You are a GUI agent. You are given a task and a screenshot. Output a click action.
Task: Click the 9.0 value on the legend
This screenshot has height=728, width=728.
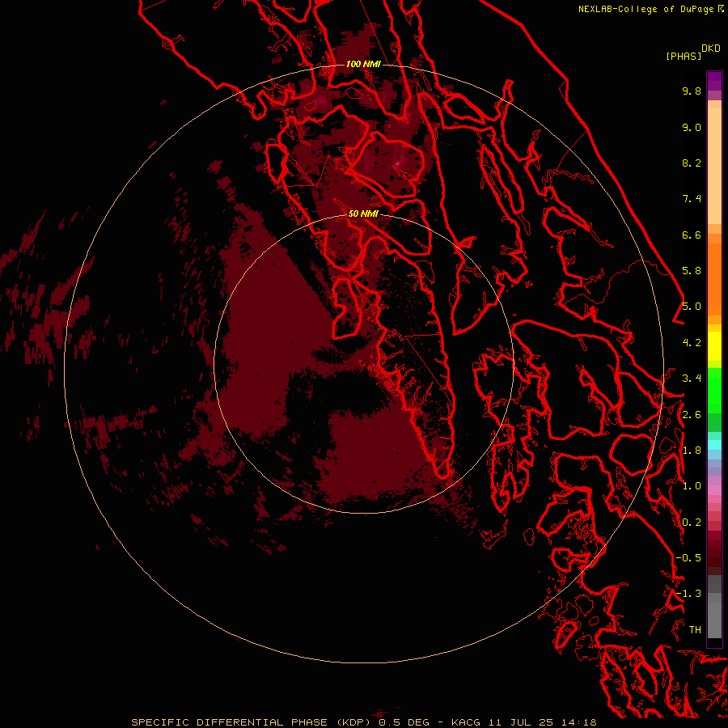(x=692, y=127)
